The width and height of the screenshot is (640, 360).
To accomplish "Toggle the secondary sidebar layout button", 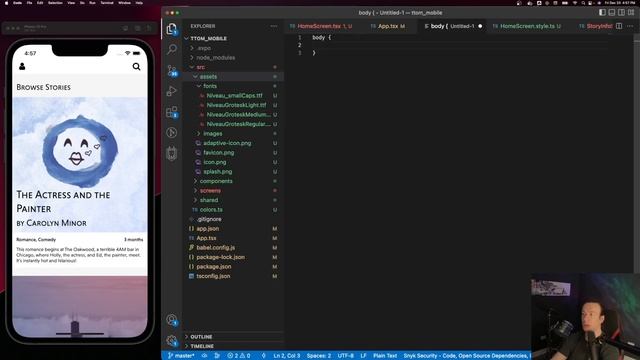I will click(621, 13).
